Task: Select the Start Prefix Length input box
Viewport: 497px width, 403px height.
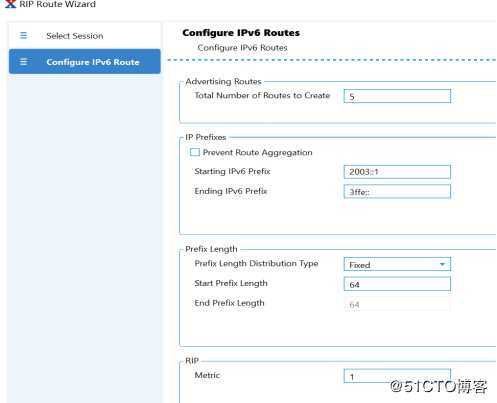Action: pos(397,284)
